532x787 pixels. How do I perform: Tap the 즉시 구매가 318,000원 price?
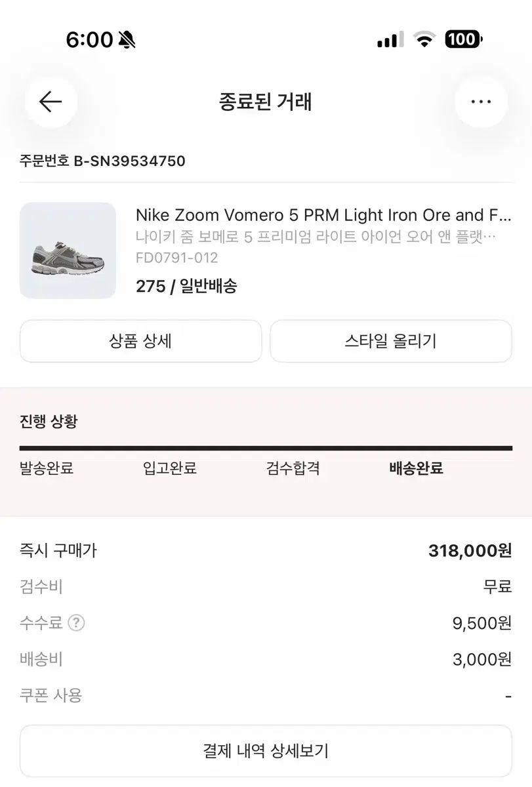(x=470, y=550)
